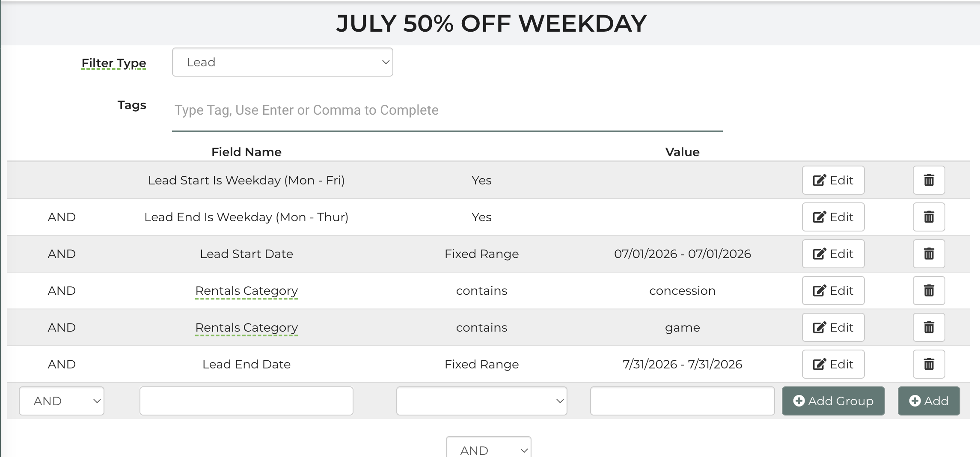The width and height of the screenshot is (980, 457).
Task: Delete the Lead Start Is Weekday filter row
Action: 929,180
